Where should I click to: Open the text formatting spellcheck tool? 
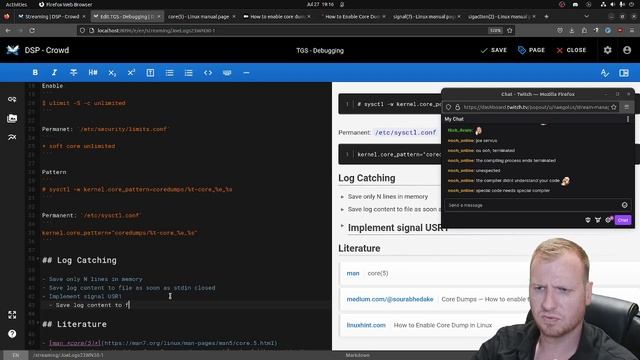[x=604, y=73]
